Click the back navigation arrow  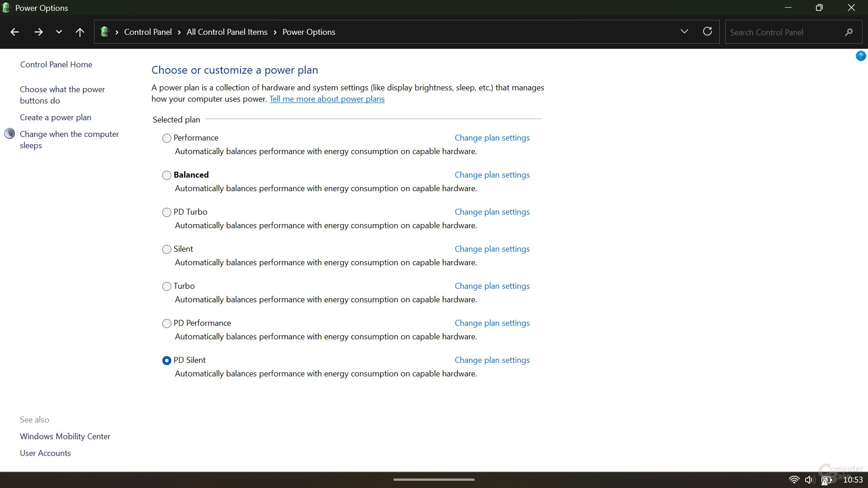[14, 32]
